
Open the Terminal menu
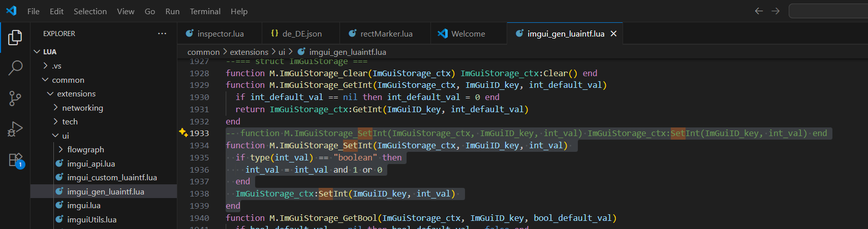click(205, 11)
